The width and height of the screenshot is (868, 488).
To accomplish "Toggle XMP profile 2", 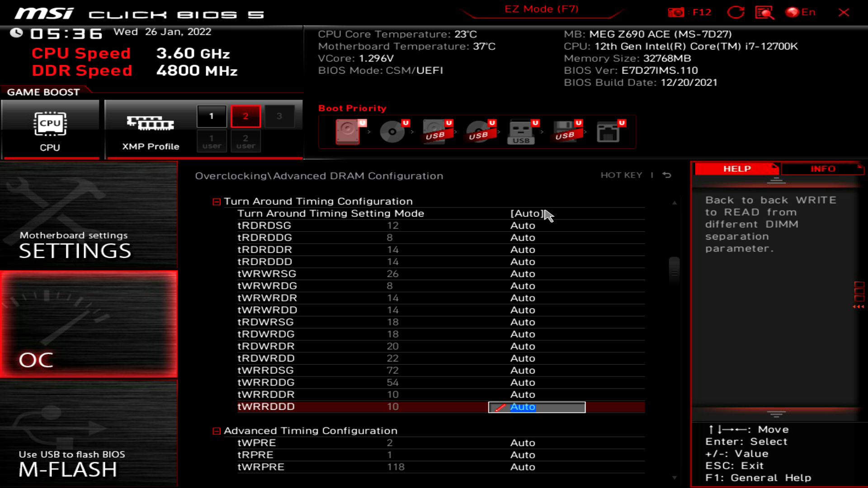I will [245, 116].
